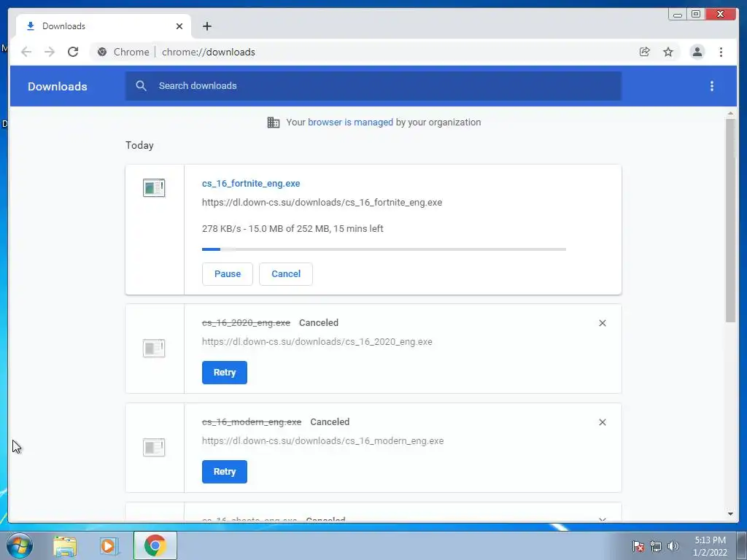Click the network tray icon

[656, 546]
